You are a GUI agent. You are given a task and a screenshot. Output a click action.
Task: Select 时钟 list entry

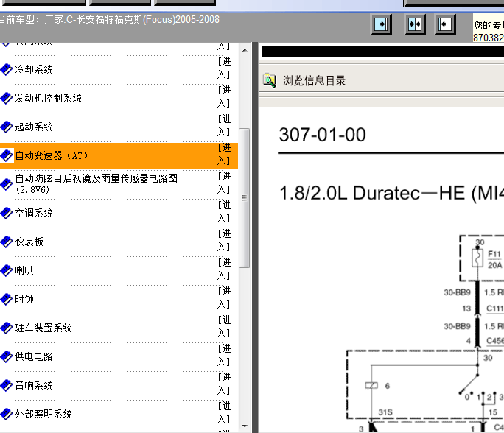pos(24,299)
